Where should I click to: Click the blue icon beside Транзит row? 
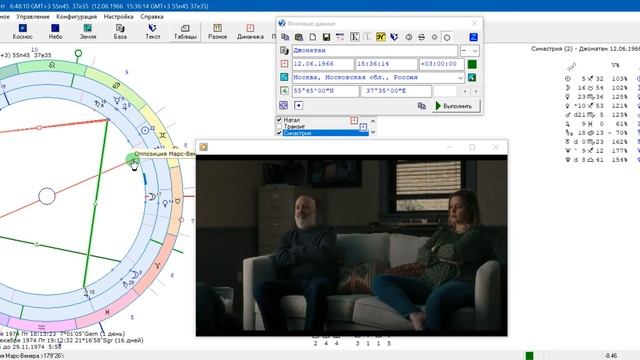coord(363,127)
